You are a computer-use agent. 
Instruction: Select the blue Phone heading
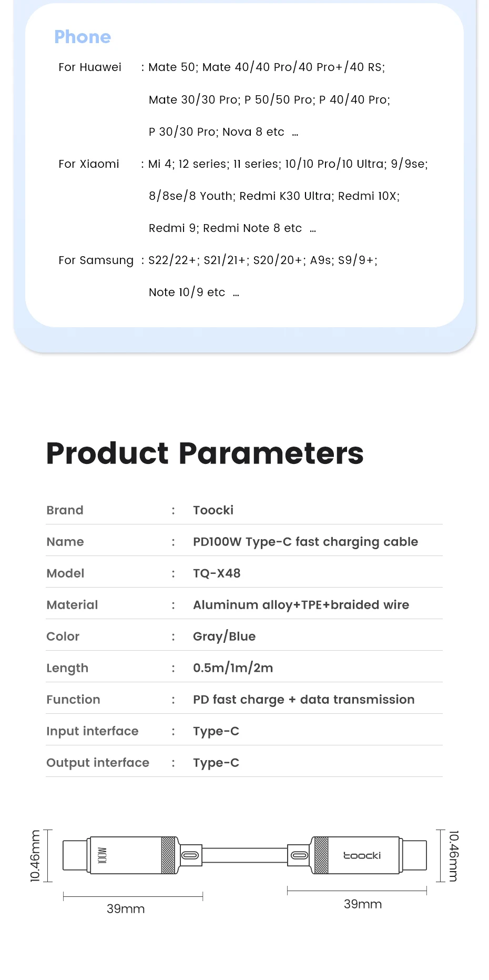pos(83,37)
